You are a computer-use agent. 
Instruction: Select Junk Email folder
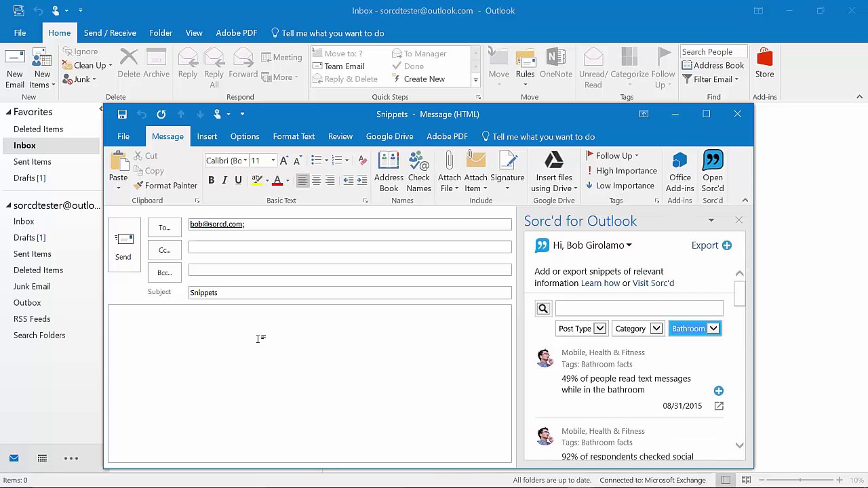point(32,287)
